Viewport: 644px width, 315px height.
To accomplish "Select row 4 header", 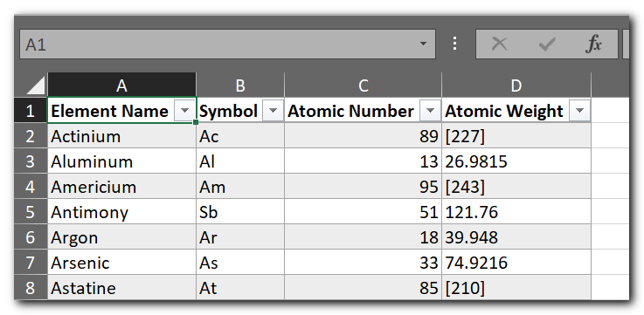I will tap(31, 187).
